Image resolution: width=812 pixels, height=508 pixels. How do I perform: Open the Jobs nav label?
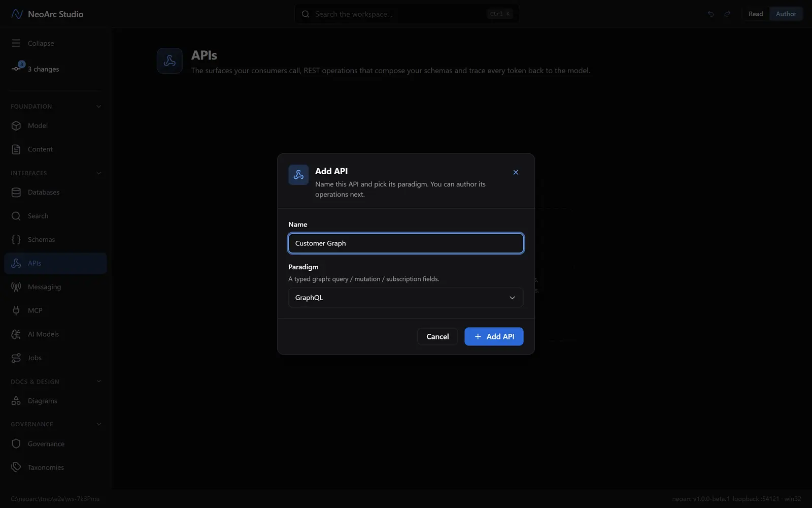(35, 358)
